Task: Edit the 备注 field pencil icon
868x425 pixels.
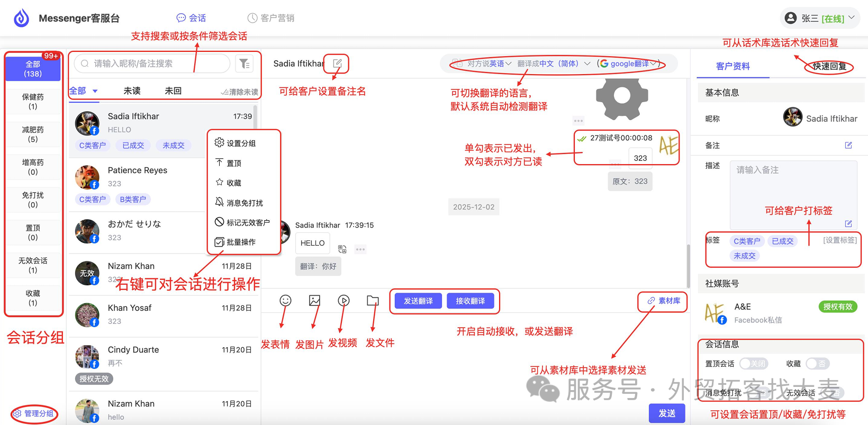Action: [x=848, y=145]
